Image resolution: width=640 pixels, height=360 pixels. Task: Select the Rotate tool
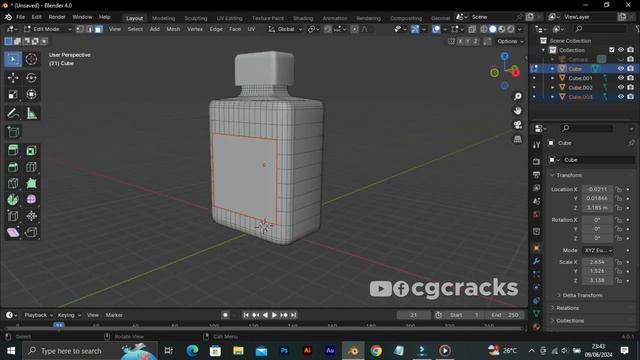[x=31, y=78]
